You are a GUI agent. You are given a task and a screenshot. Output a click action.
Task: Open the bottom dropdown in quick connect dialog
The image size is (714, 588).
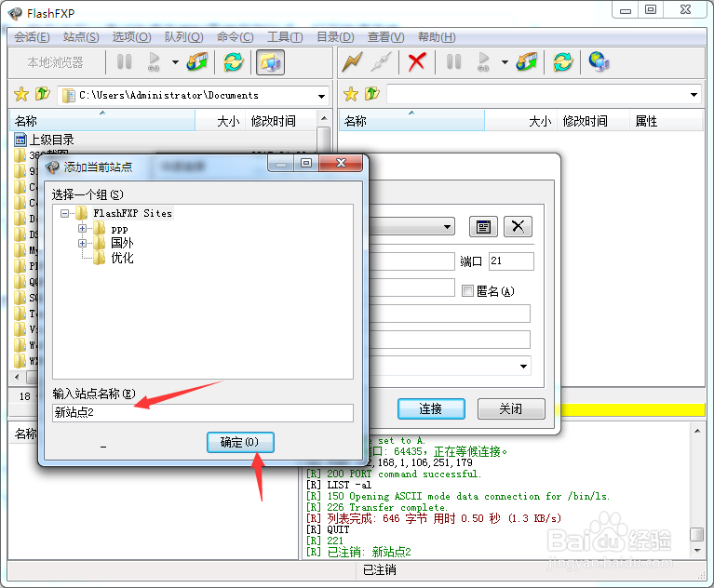pyautogui.click(x=524, y=367)
